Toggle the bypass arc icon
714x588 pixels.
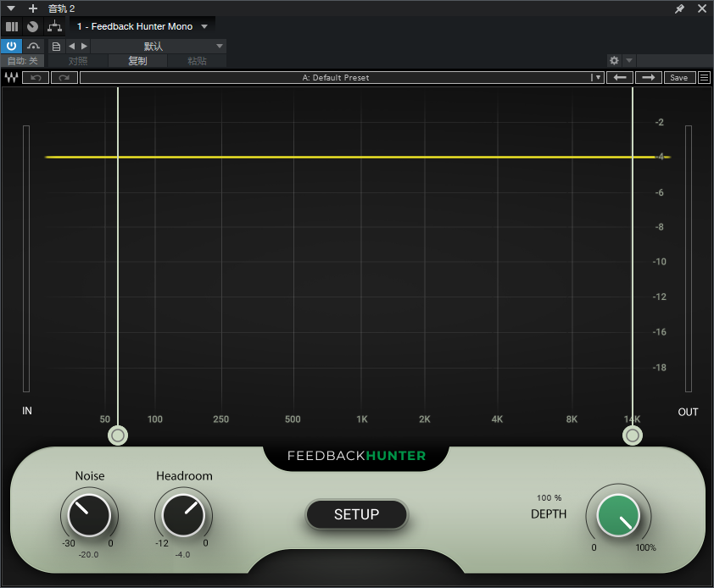click(33, 46)
